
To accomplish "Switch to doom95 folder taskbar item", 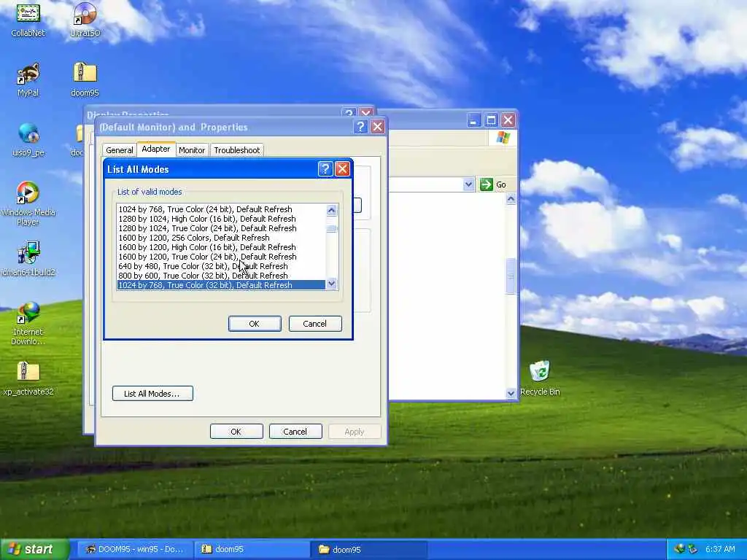I will click(x=370, y=549).
